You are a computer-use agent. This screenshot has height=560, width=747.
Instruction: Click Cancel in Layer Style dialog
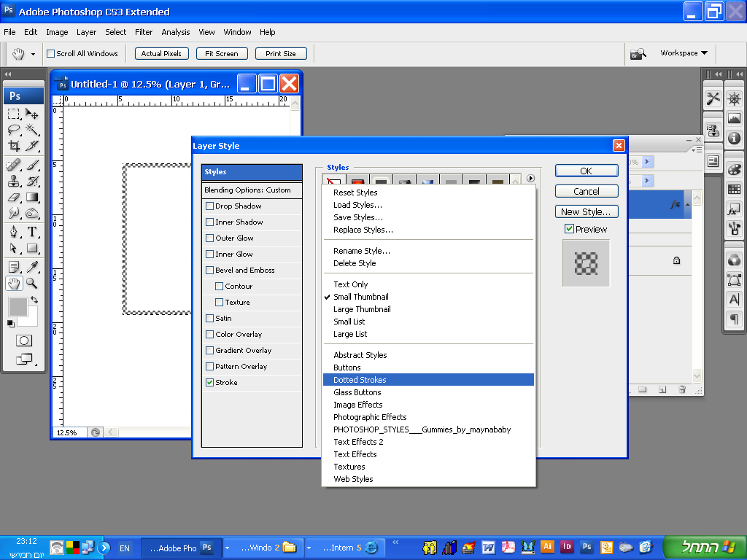tap(587, 191)
